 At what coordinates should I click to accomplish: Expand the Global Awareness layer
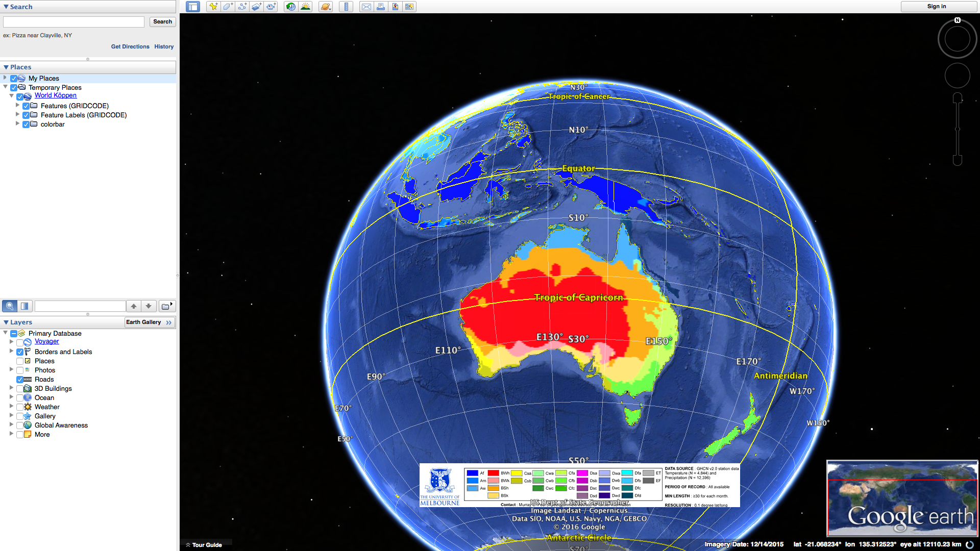point(11,425)
